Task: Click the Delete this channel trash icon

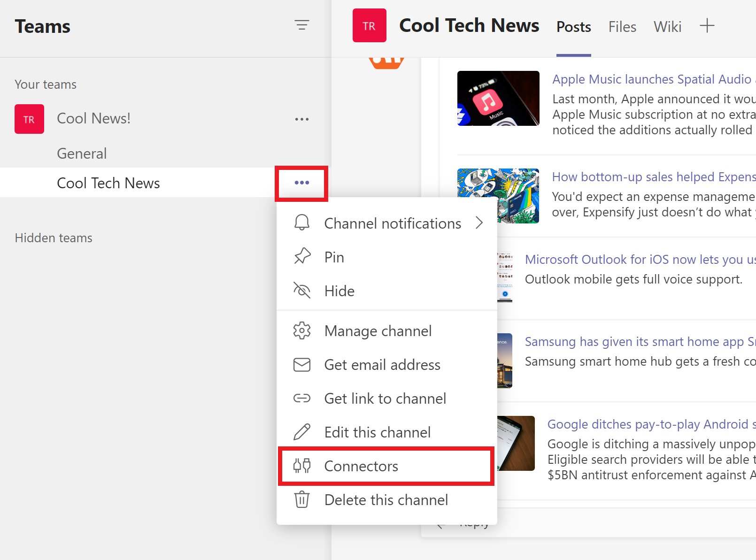Action: point(302,499)
